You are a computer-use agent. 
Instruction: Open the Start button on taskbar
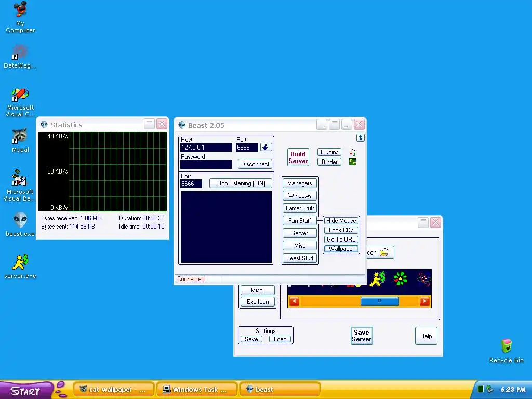26,390
